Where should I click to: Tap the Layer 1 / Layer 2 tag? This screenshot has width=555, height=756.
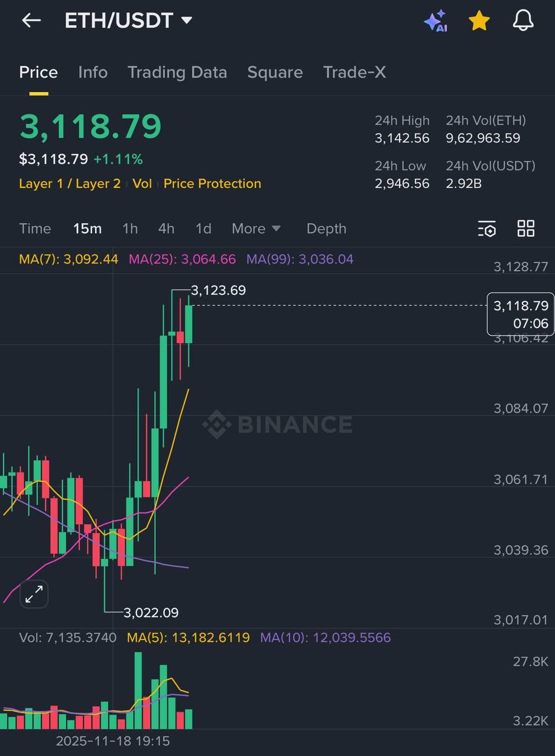(x=70, y=184)
